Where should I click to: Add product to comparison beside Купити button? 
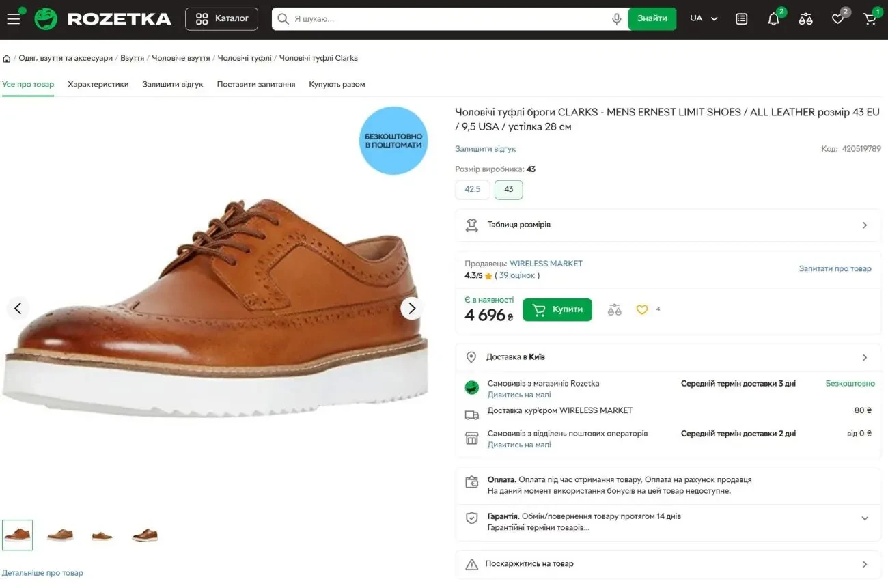coord(614,309)
